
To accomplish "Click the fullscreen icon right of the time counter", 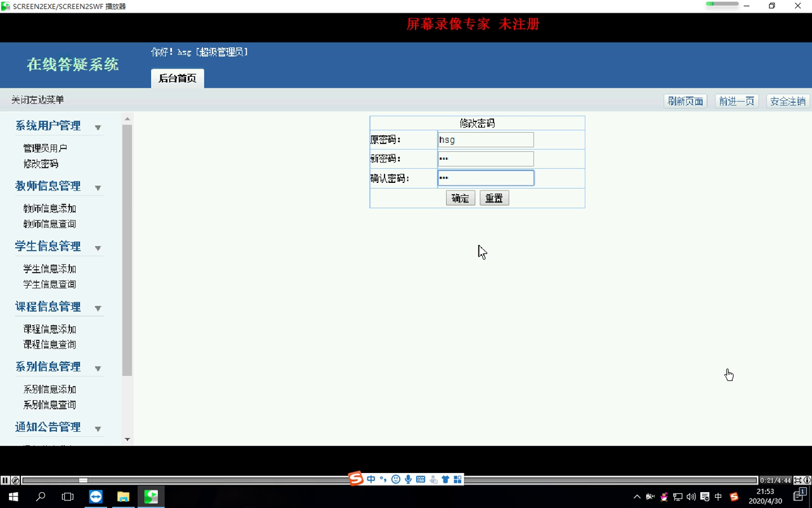I will click(798, 481).
